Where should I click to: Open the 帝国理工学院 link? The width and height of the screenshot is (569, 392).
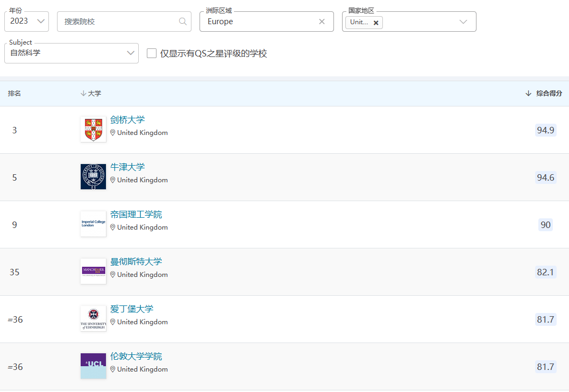point(136,214)
